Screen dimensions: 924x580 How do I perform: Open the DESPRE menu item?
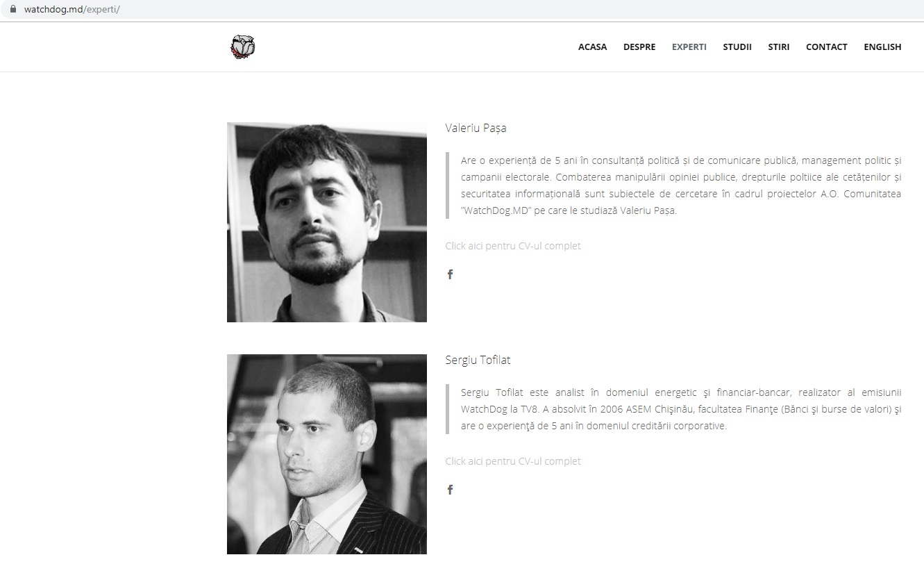[x=639, y=47]
